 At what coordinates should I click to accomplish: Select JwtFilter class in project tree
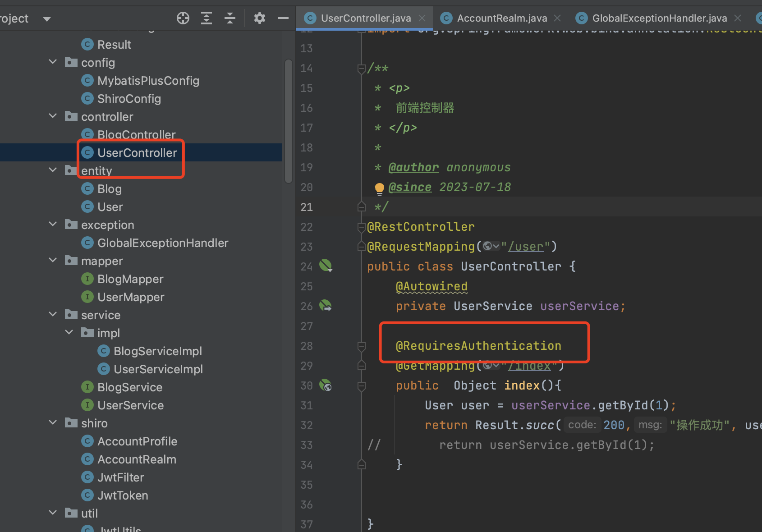[x=120, y=477]
